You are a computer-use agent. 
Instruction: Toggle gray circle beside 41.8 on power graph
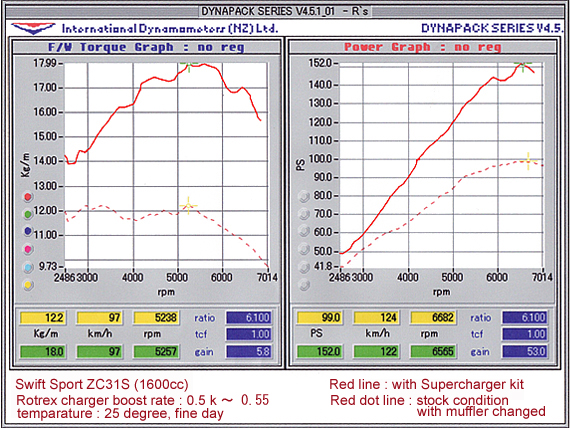click(304, 268)
